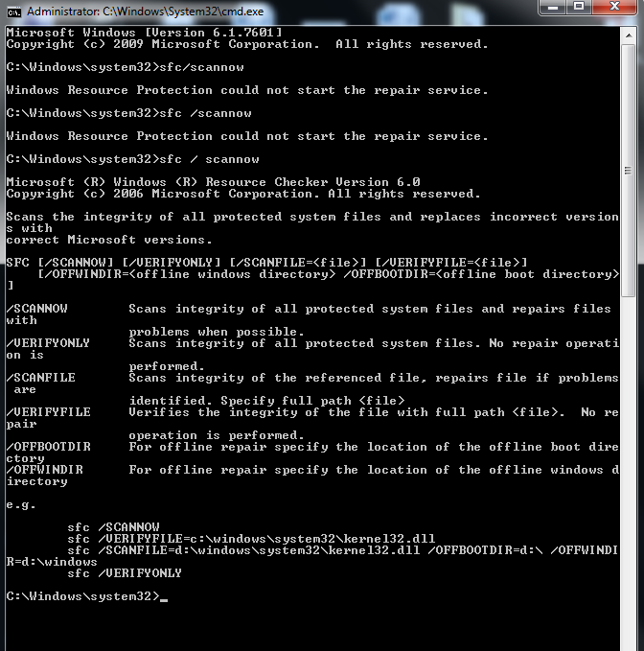644x651 pixels.
Task: Click the 'sfc /VERIFYFILE=c:\windows\system32\kernel32.dll' example
Action: pos(251,539)
